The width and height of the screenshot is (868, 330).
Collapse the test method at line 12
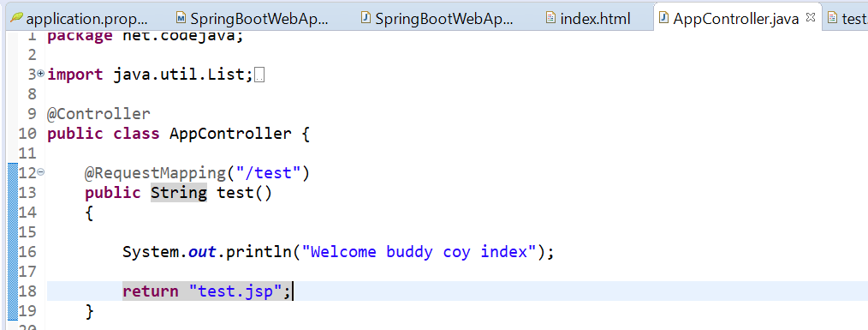pos(40,173)
